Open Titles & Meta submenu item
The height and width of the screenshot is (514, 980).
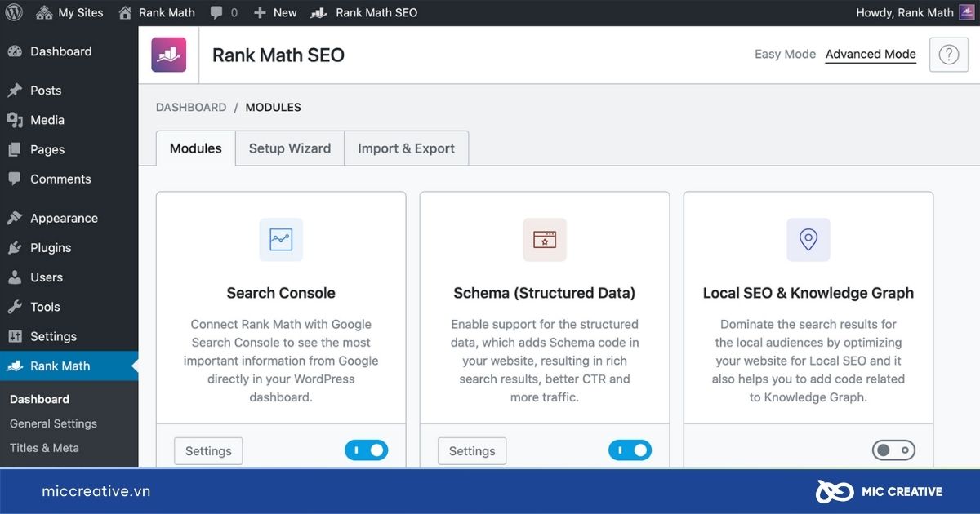(44, 447)
